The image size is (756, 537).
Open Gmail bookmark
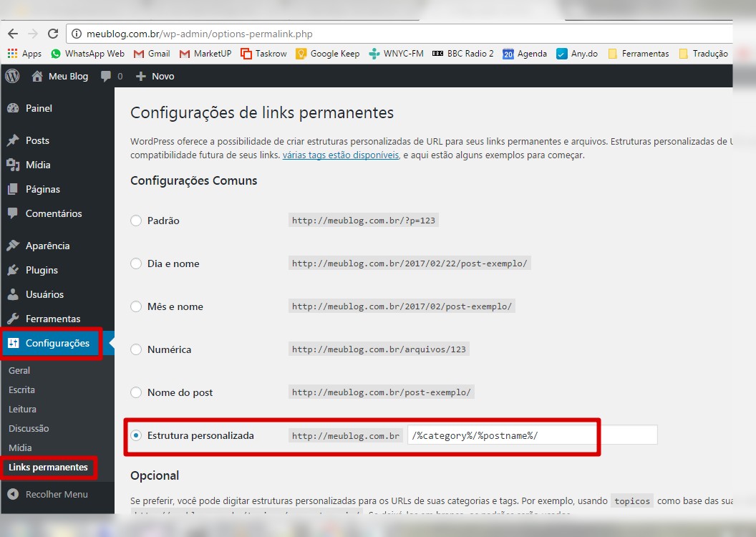pyautogui.click(x=152, y=54)
